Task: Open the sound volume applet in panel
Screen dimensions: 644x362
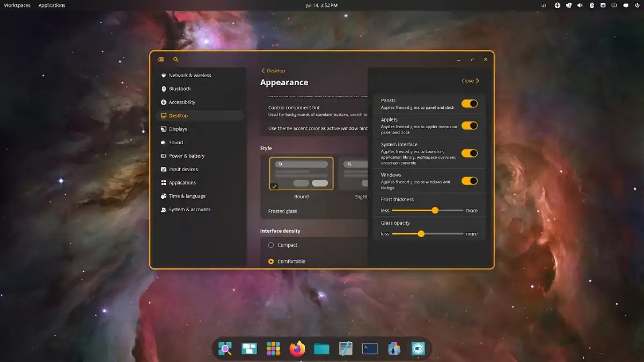Action: click(x=580, y=5)
